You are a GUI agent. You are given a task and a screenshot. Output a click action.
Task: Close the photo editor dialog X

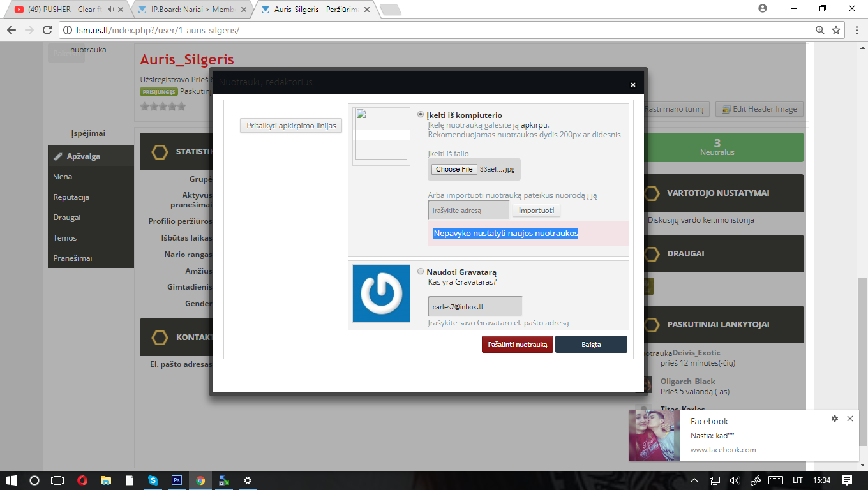[633, 84]
